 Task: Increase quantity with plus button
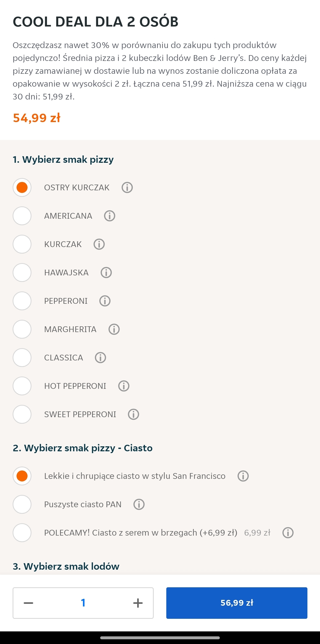click(138, 603)
